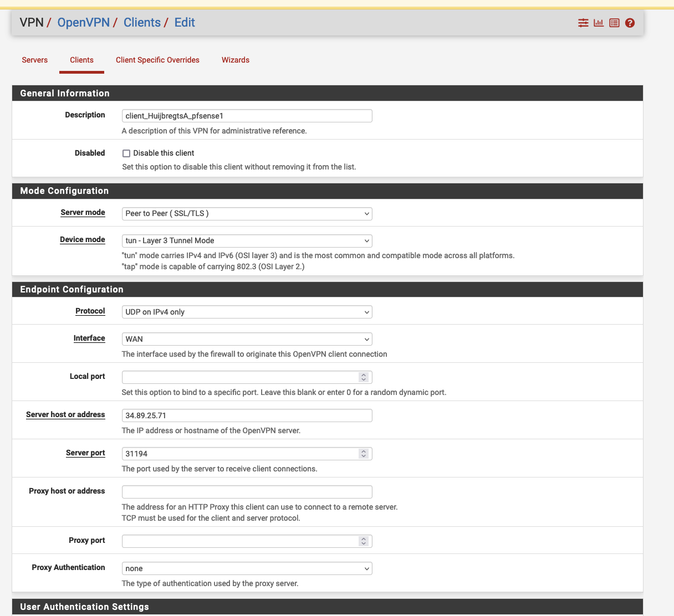Viewport: 674px width, 616px height.
Task: Click the Proxy port stepper arrows
Action: point(364,541)
